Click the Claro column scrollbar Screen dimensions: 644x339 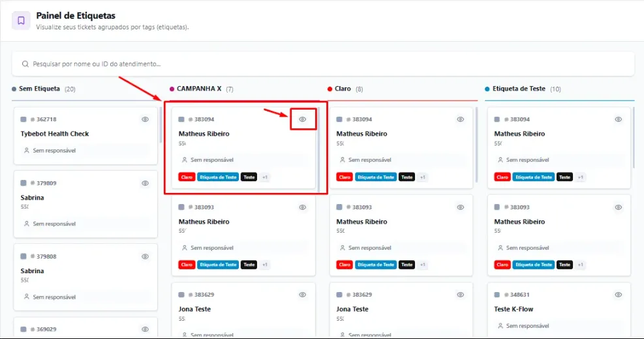coord(476,145)
